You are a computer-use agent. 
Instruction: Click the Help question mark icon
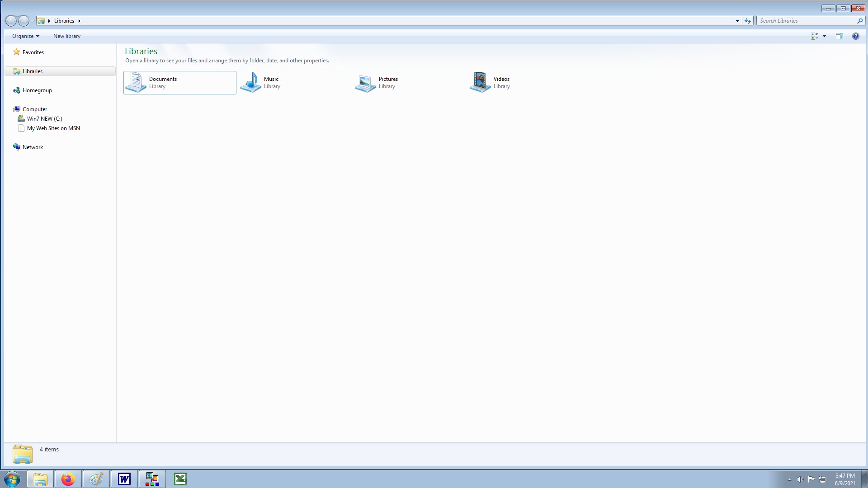(x=855, y=36)
